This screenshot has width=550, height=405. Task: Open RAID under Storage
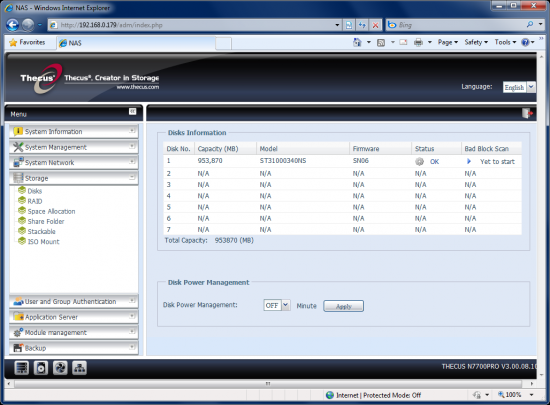click(35, 201)
